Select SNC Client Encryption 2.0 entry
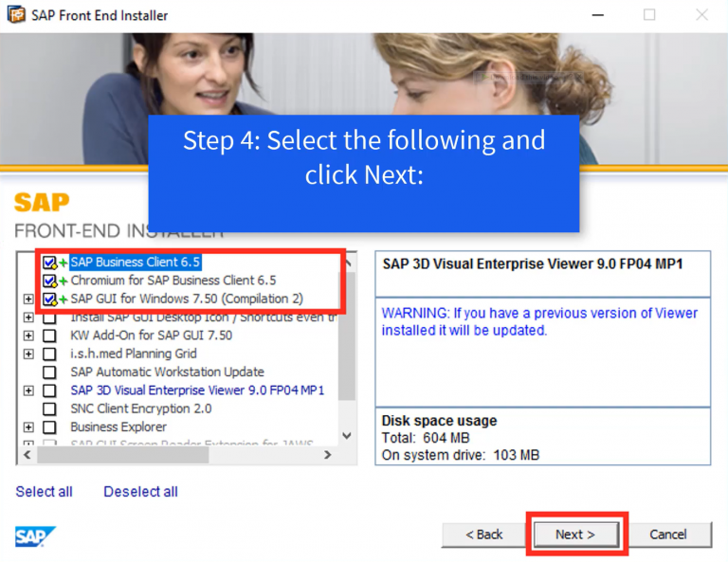This screenshot has height=562, width=728. click(x=141, y=408)
